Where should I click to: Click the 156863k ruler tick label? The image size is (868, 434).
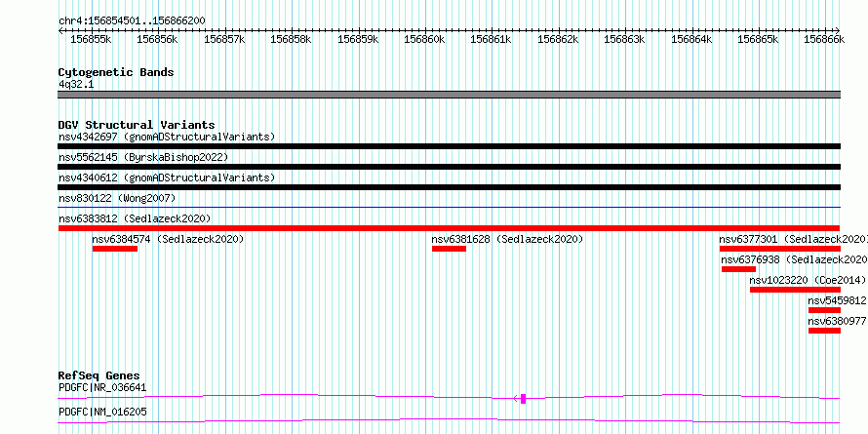pyautogui.click(x=624, y=39)
